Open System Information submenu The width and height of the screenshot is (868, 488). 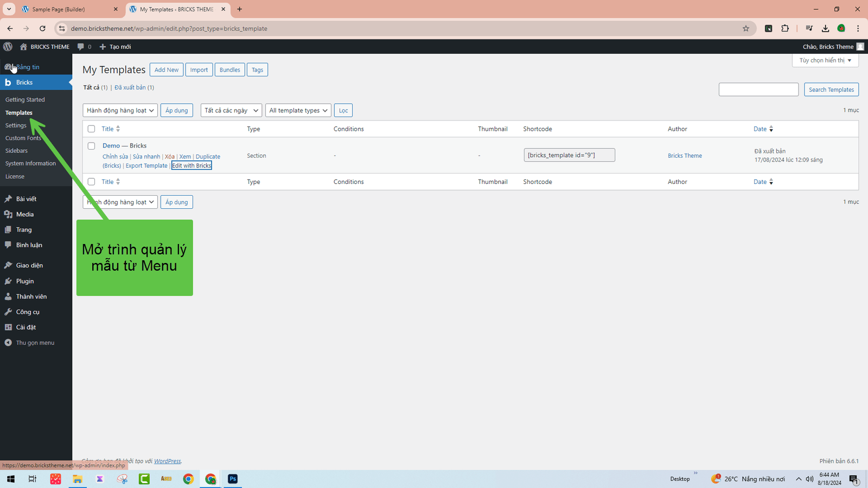tap(30, 163)
